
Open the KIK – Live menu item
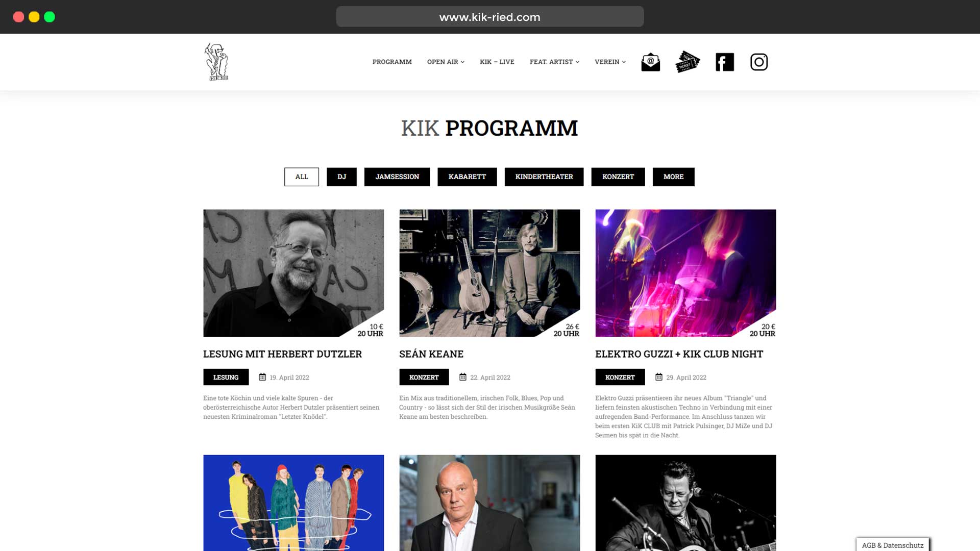click(497, 62)
